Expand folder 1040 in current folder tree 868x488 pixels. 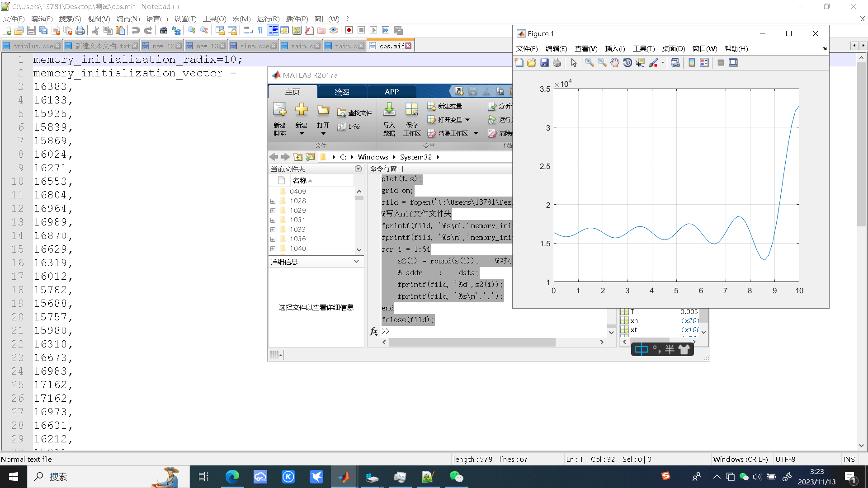pyautogui.click(x=273, y=249)
